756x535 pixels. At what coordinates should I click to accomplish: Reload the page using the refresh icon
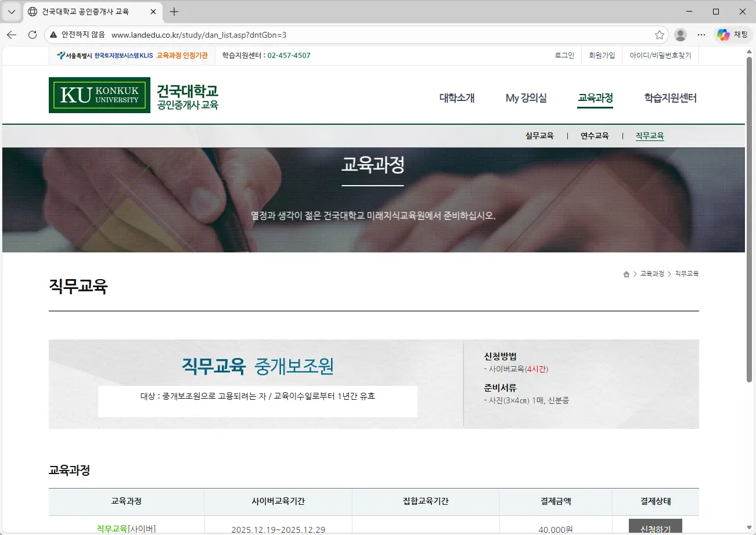point(32,35)
